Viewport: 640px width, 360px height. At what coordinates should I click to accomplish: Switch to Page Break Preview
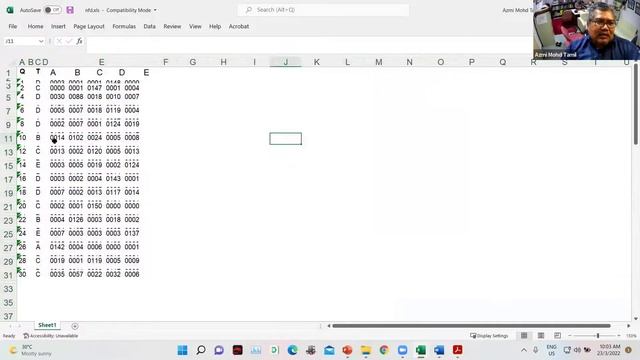558,336
